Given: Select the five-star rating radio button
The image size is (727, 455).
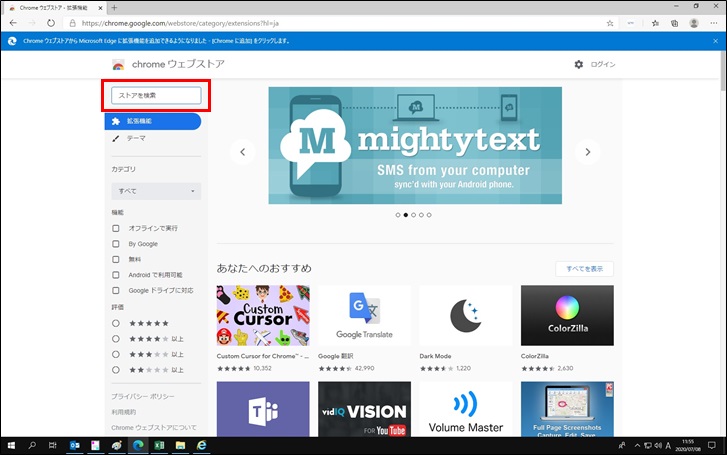Looking at the screenshot, I should (117, 323).
